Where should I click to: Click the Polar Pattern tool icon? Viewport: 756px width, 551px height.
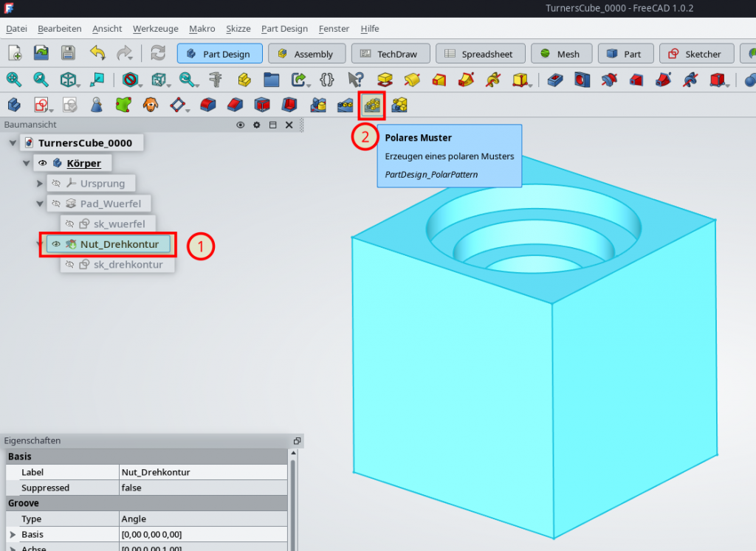point(372,105)
